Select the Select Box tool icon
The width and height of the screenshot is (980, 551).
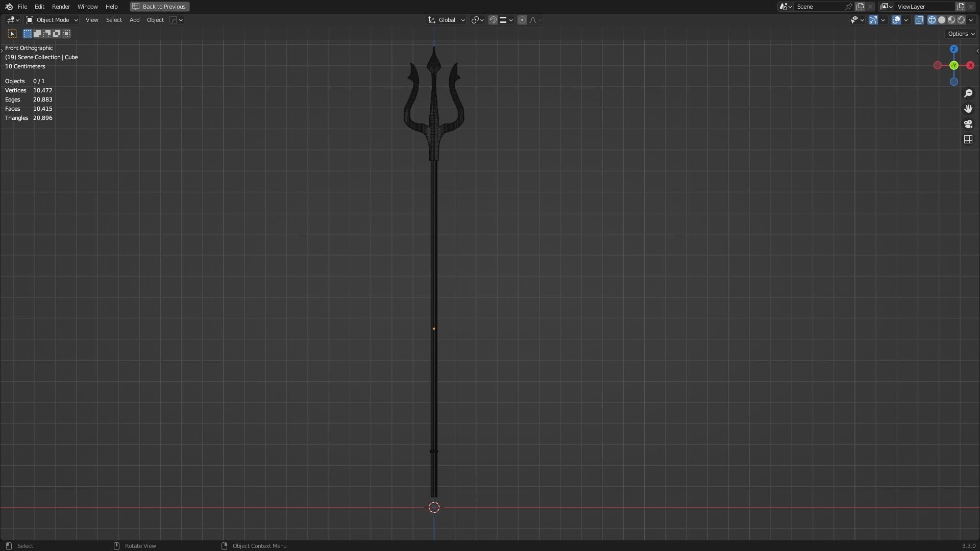pos(12,34)
